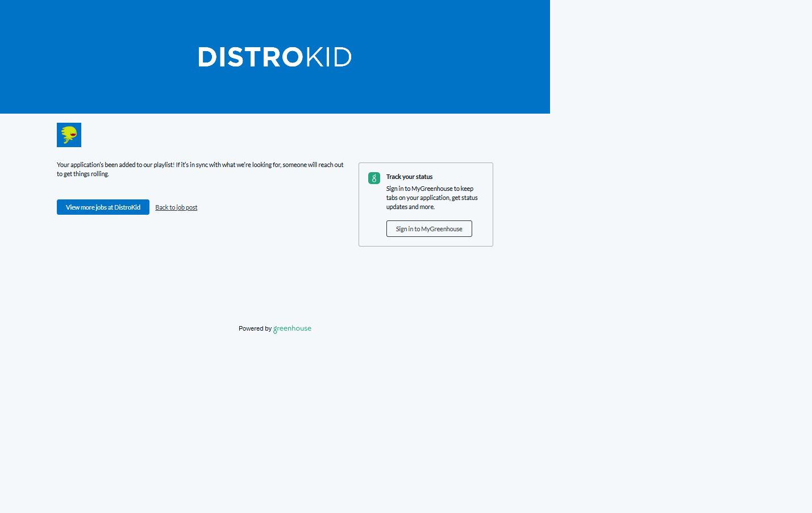812x513 pixels.
Task: Follow the Back to job post link
Action: [176, 207]
